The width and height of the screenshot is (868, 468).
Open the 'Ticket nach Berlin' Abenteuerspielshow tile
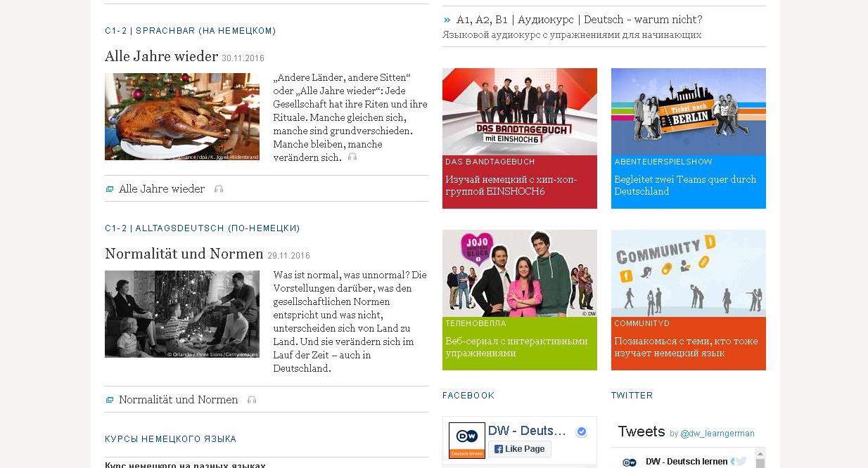click(688, 138)
